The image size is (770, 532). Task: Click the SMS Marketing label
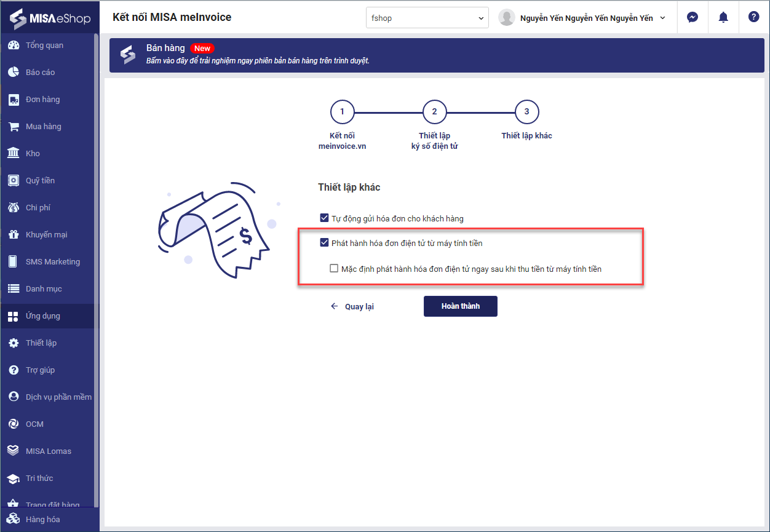coord(53,262)
